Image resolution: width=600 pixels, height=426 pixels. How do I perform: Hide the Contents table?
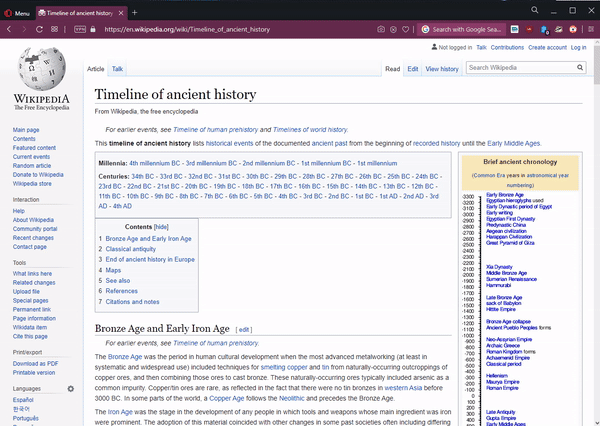pos(161,227)
